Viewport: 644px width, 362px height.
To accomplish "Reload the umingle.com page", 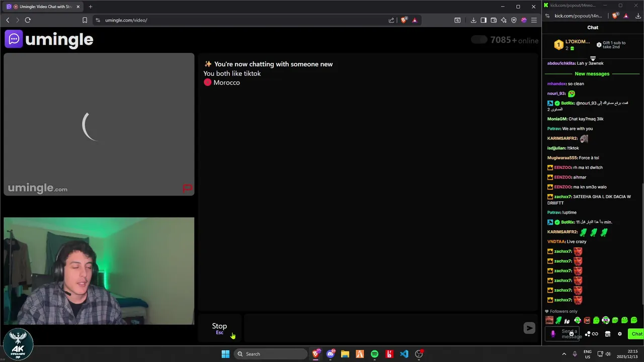I will pos(28,20).
